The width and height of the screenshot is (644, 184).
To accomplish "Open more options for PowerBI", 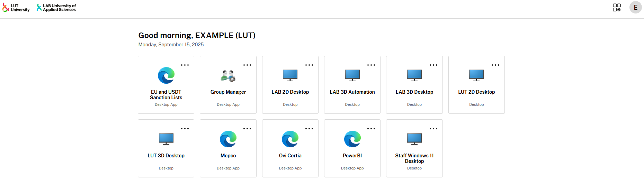I will pos(371,129).
